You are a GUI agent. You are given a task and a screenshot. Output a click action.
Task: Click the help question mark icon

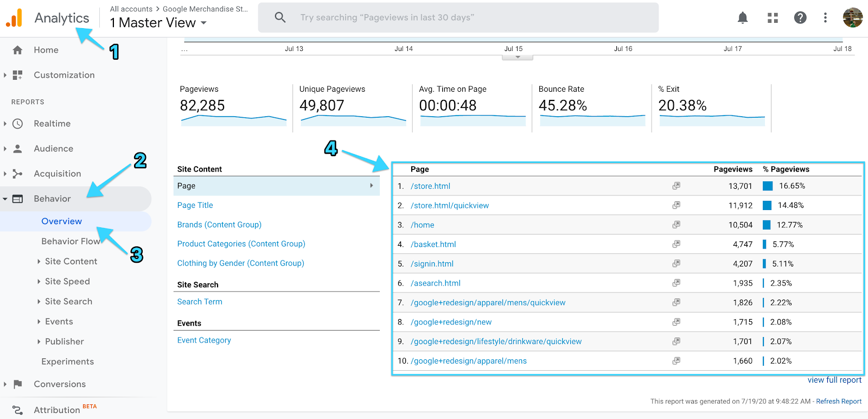(x=800, y=18)
